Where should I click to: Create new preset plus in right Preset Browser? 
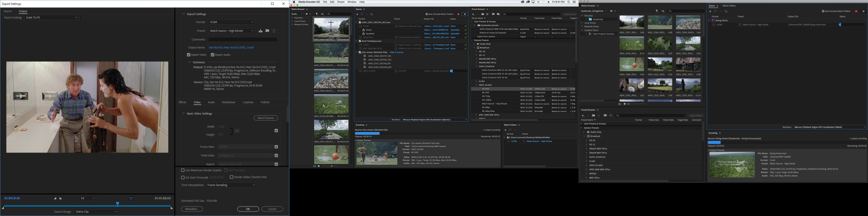[583, 116]
